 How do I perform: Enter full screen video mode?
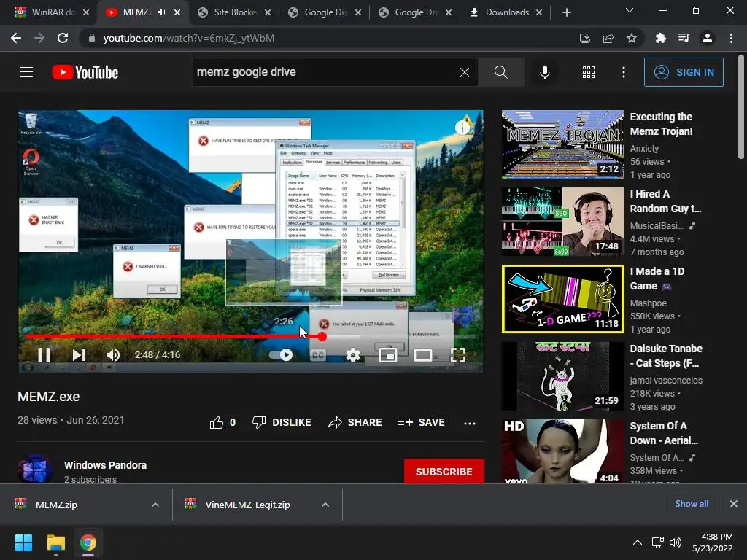[x=458, y=355]
